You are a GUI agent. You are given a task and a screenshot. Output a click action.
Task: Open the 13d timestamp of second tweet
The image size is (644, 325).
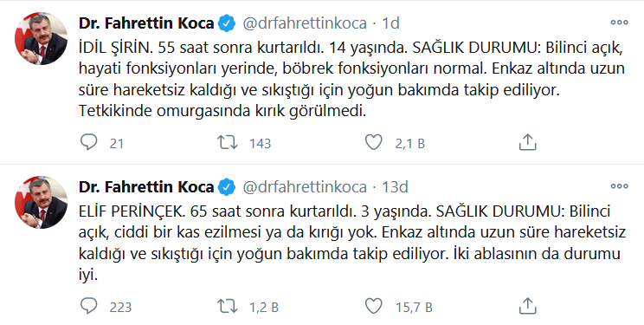tap(395, 187)
